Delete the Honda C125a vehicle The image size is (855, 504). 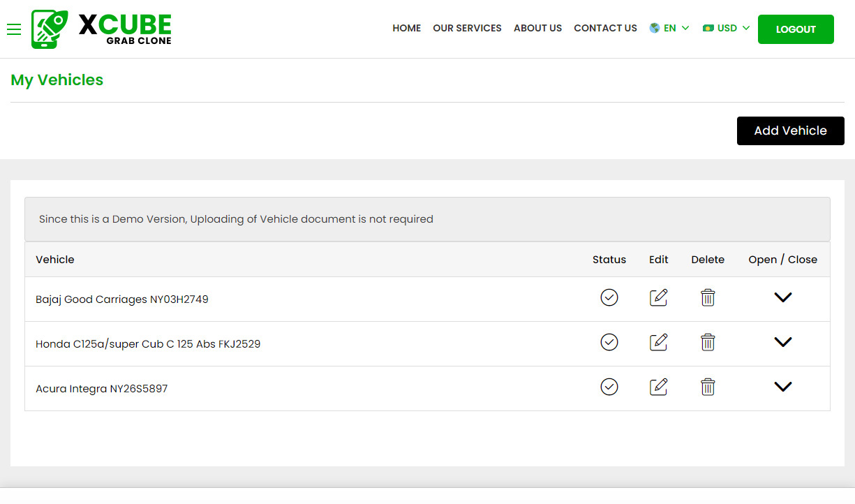click(708, 343)
